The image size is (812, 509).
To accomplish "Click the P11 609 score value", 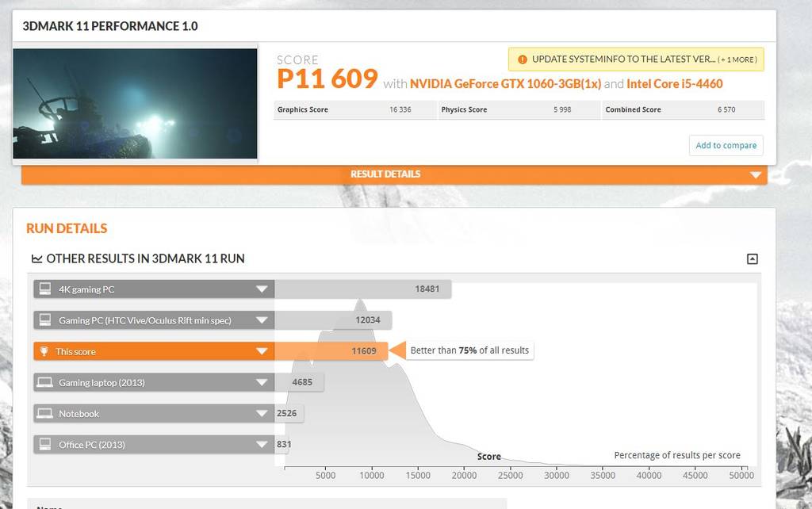I will tap(327, 78).
